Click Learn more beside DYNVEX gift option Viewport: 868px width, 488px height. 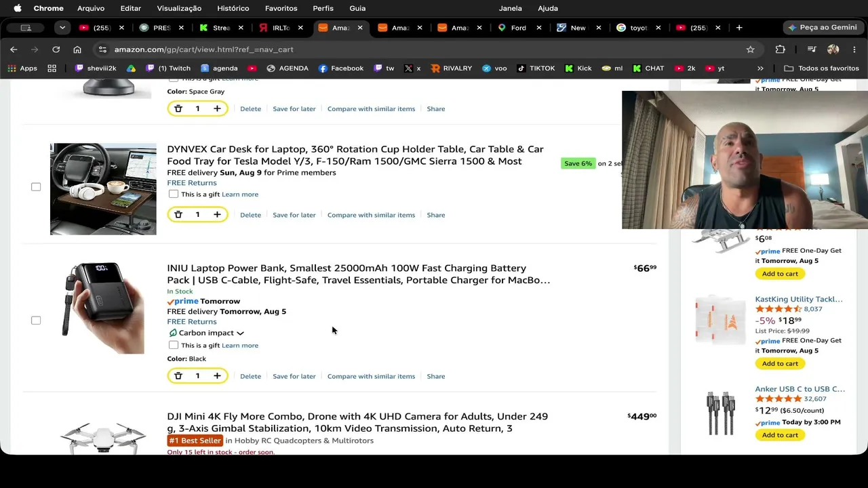click(240, 195)
